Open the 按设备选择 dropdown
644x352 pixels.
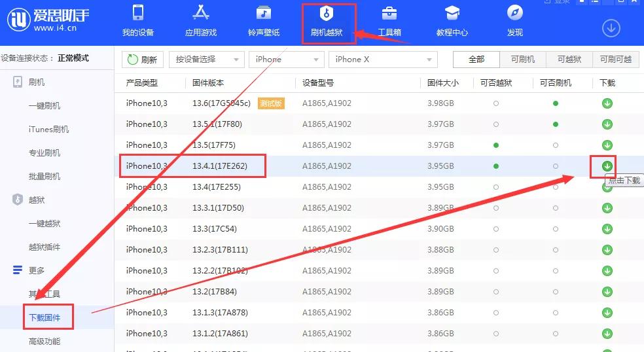coord(207,60)
